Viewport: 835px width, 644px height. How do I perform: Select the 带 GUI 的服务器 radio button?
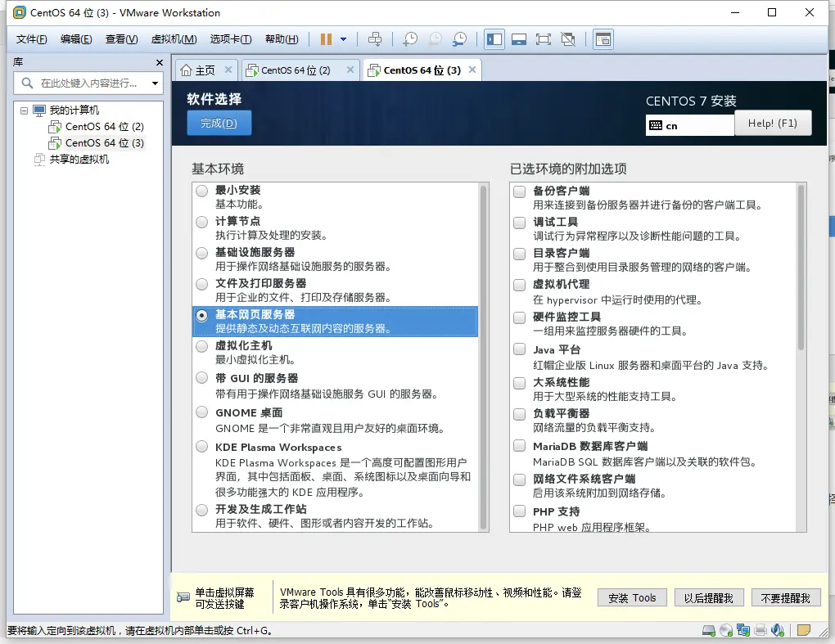click(x=202, y=378)
